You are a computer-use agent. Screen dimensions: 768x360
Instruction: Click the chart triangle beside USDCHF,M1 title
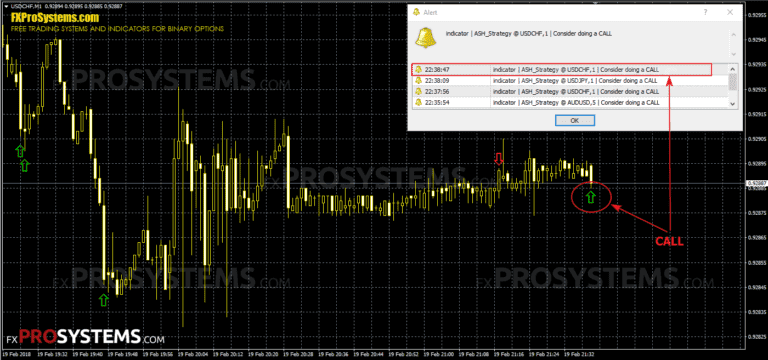(4, 5)
